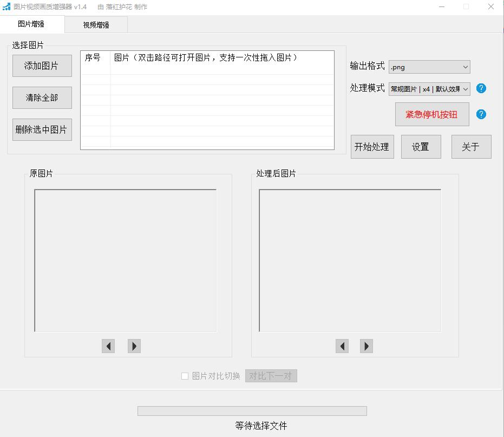Click 清除全部 to clear all images

click(x=42, y=97)
